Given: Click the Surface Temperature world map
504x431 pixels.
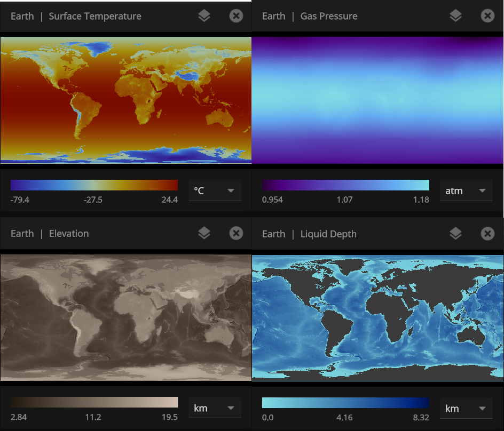Looking at the screenshot, I should coord(125,100).
